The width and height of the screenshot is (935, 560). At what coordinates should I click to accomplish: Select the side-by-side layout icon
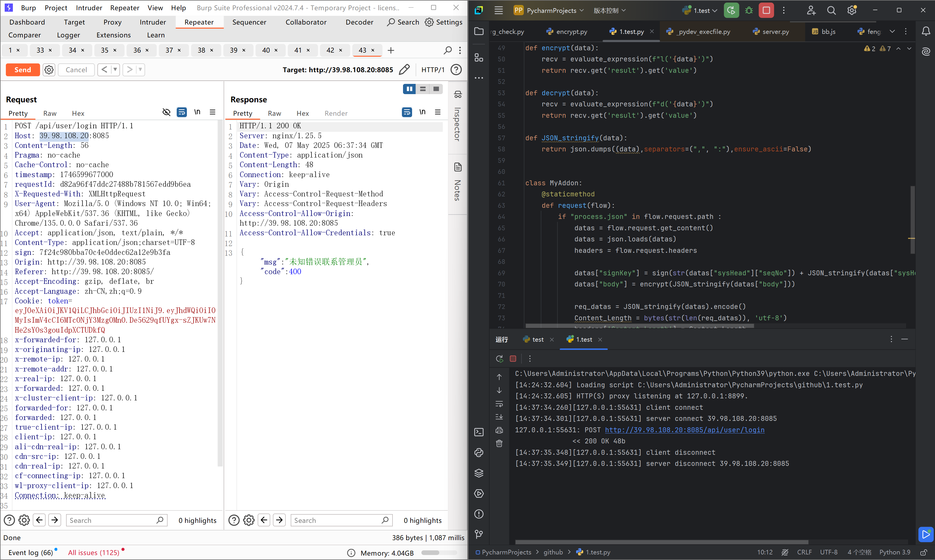coord(409,89)
